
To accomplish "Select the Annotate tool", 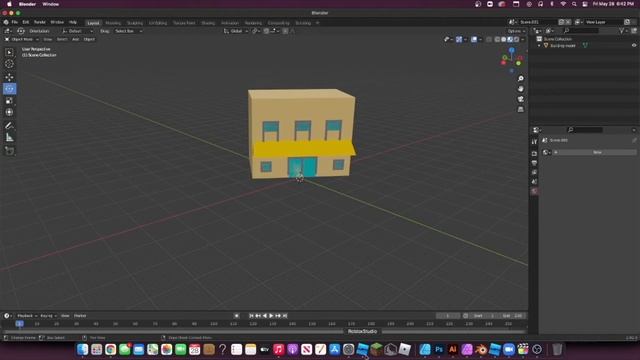I will click(9, 126).
